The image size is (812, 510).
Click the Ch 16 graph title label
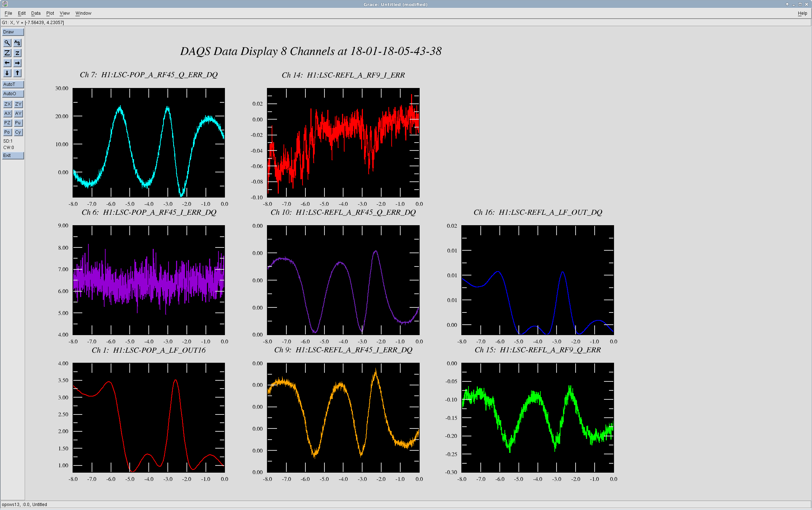pos(538,213)
